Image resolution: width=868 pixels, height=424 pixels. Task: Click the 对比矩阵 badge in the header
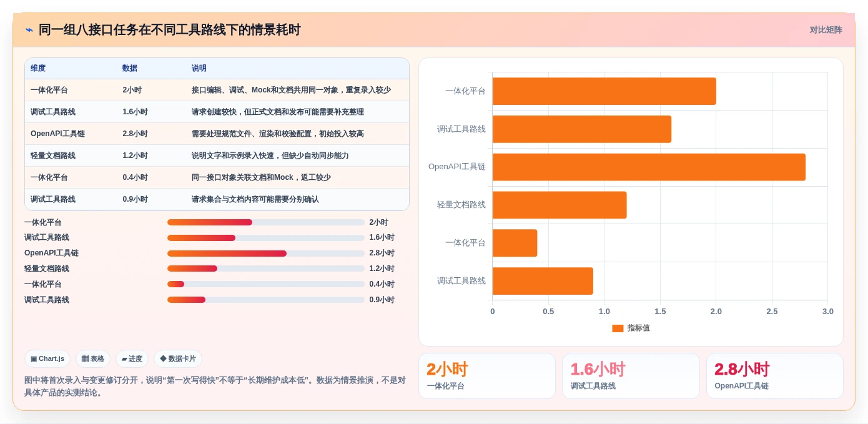826,30
